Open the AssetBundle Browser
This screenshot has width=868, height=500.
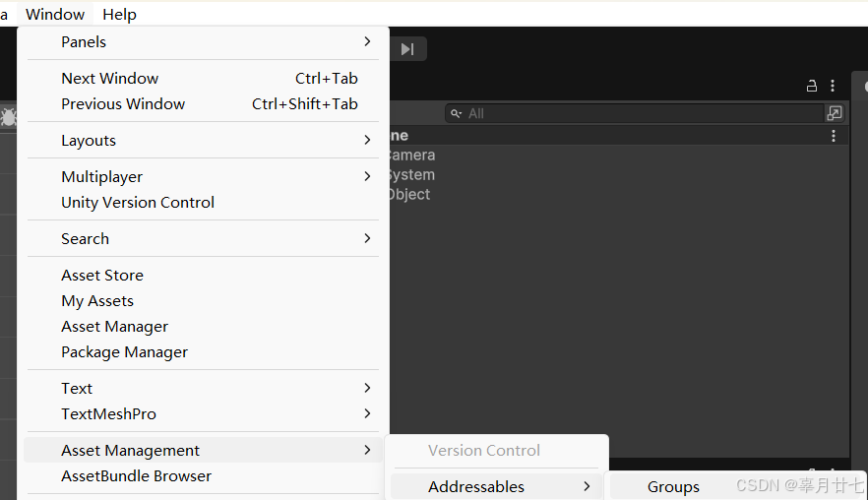click(x=204, y=476)
